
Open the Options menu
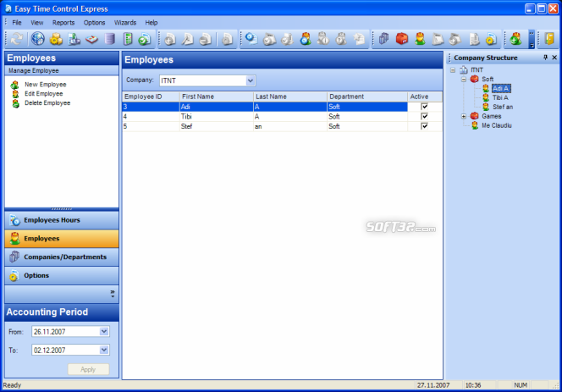click(94, 23)
